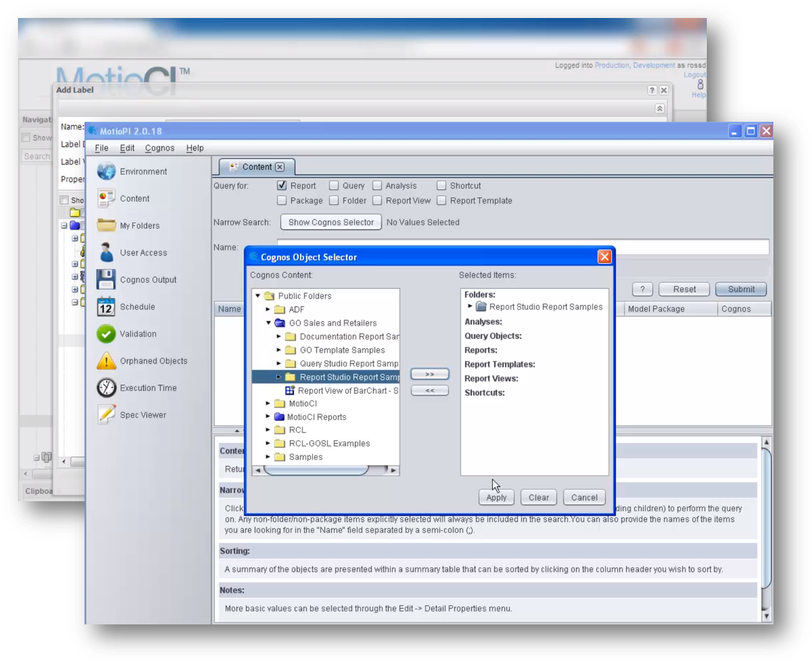Click the Cancel button in selector dialog
The image size is (812, 663).
584,497
